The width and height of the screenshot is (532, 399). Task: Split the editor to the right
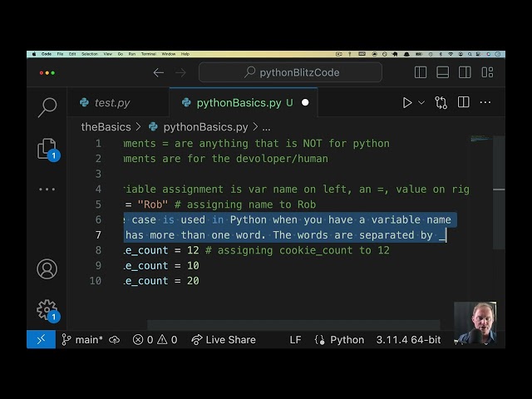[x=464, y=102]
